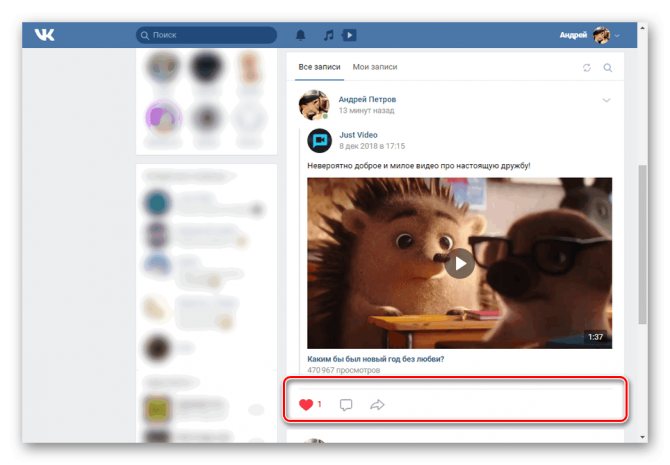Viewport: 670px width, 465px height.
Task: Open the video player icon in header
Action: coord(350,35)
